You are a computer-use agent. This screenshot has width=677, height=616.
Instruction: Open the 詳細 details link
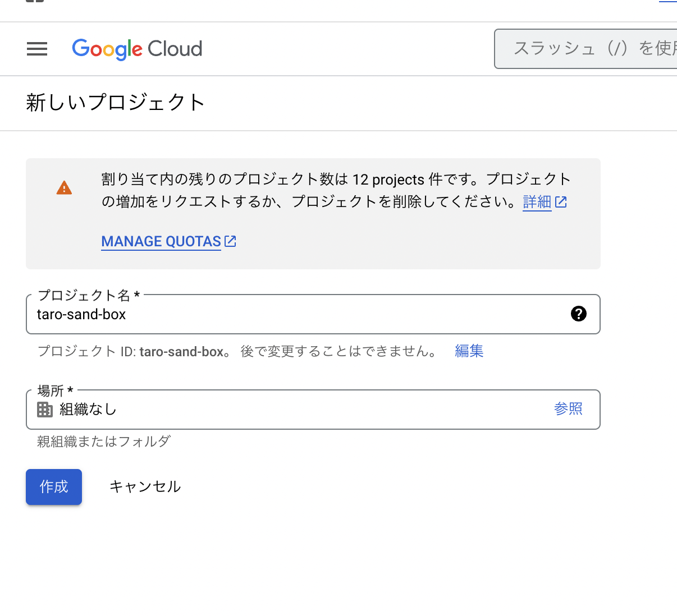coord(537,202)
